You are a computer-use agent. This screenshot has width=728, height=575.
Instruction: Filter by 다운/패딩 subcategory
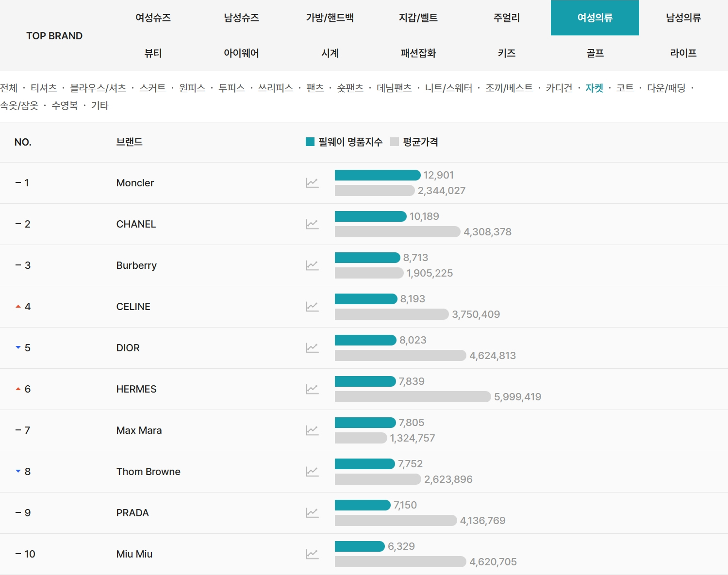point(666,88)
